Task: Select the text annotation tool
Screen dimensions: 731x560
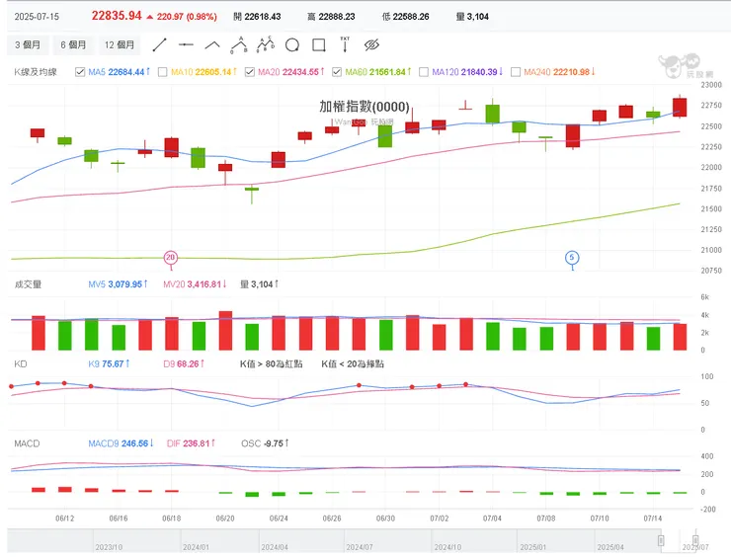Action: (x=345, y=44)
